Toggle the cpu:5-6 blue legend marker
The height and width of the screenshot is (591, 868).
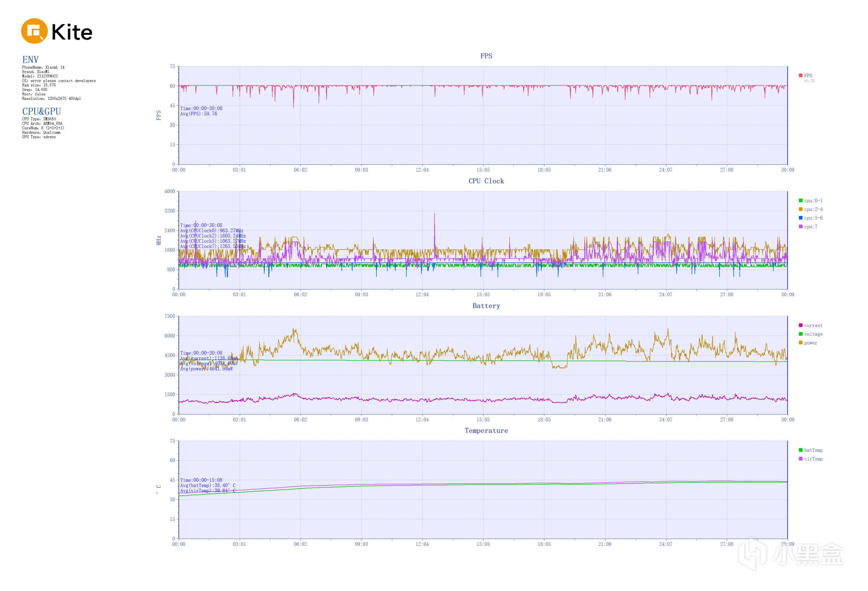pos(801,218)
